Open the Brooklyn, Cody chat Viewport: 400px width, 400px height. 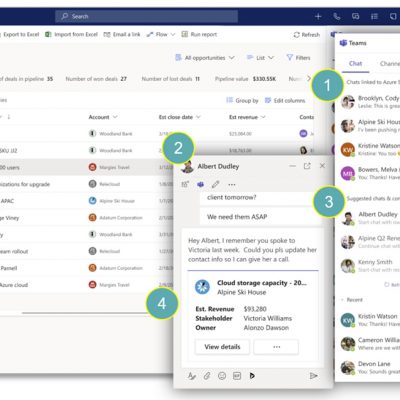(x=370, y=102)
